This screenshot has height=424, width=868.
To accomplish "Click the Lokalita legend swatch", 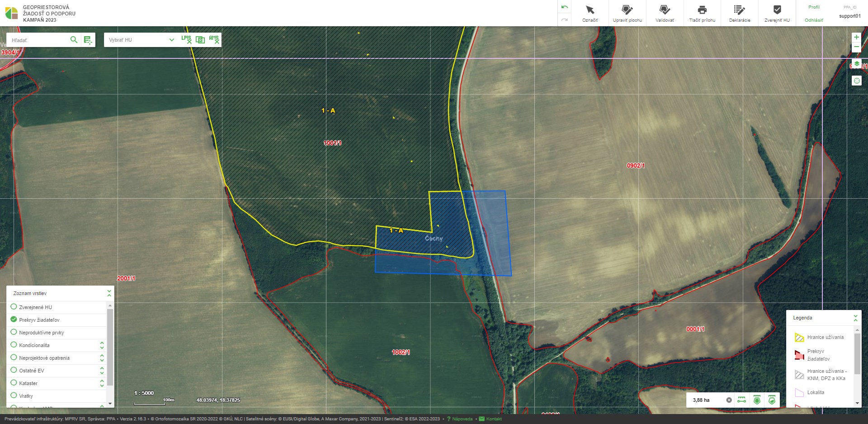I will pos(799,392).
